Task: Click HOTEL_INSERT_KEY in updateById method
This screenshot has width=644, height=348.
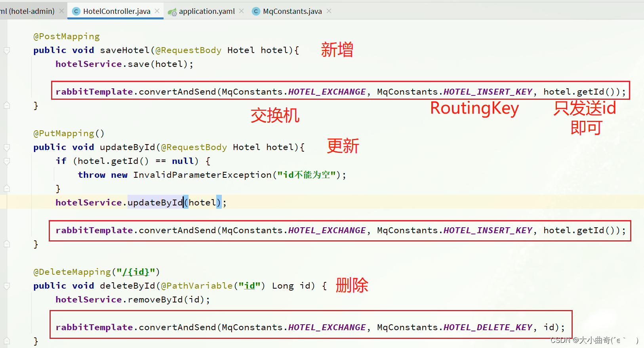Action: point(488,230)
